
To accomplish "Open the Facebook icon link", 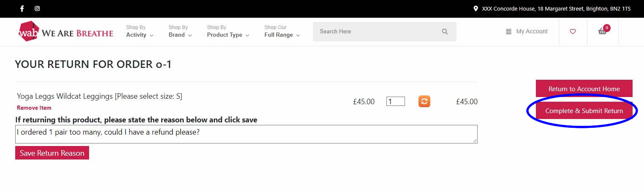I will click(x=22, y=8).
